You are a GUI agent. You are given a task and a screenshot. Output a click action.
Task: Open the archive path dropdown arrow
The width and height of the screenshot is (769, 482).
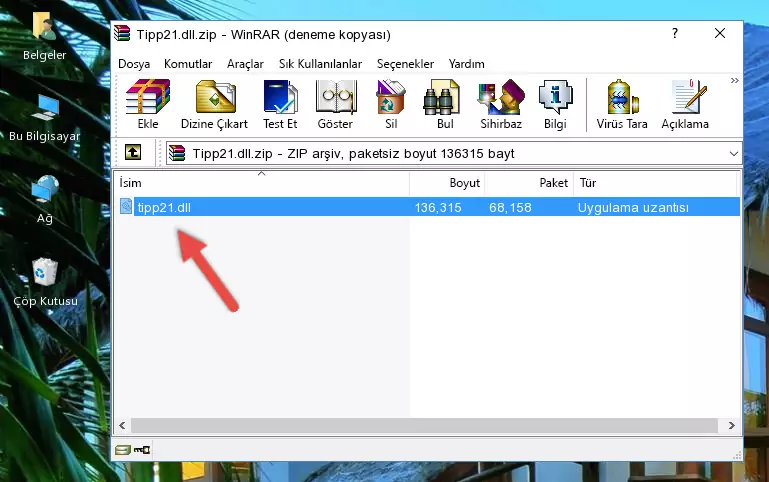click(x=734, y=153)
